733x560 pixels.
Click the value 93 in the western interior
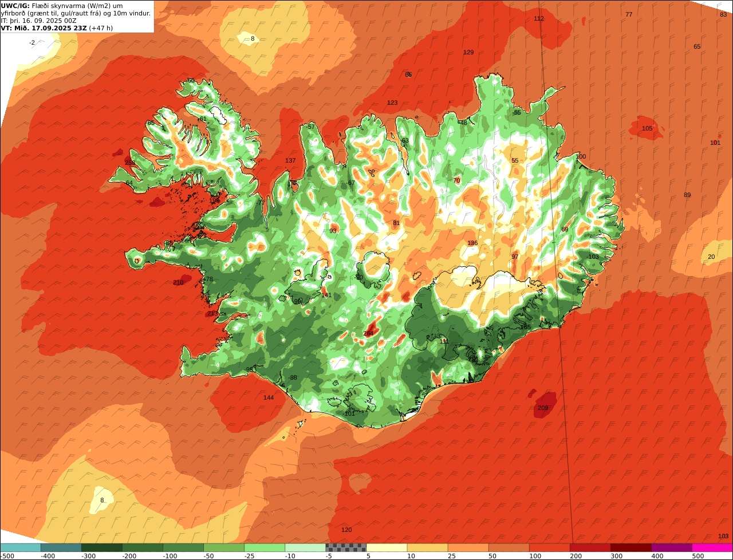[x=333, y=231]
